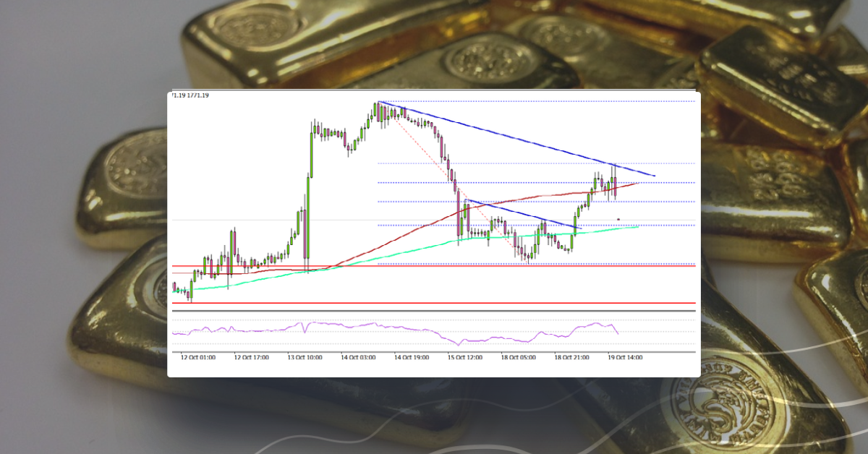Click the small black dot marker right of candles
This screenshot has width=868, height=454.
[x=618, y=218]
